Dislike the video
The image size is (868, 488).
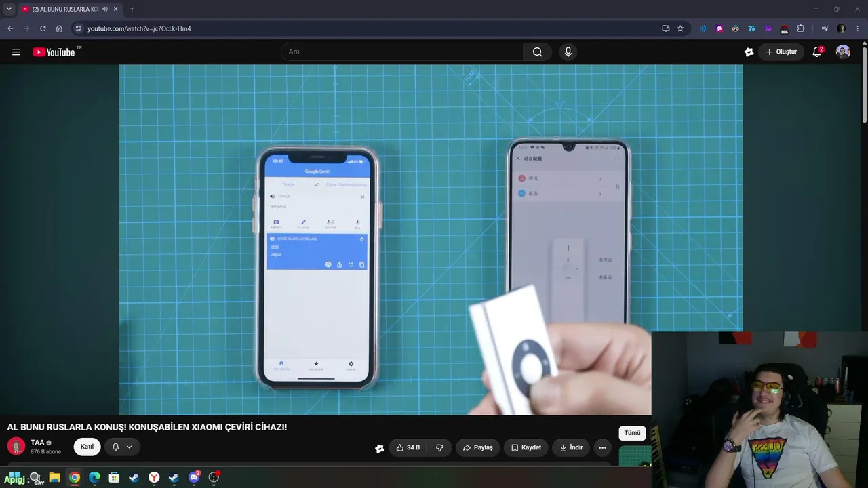pyautogui.click(x=439, y=447)
